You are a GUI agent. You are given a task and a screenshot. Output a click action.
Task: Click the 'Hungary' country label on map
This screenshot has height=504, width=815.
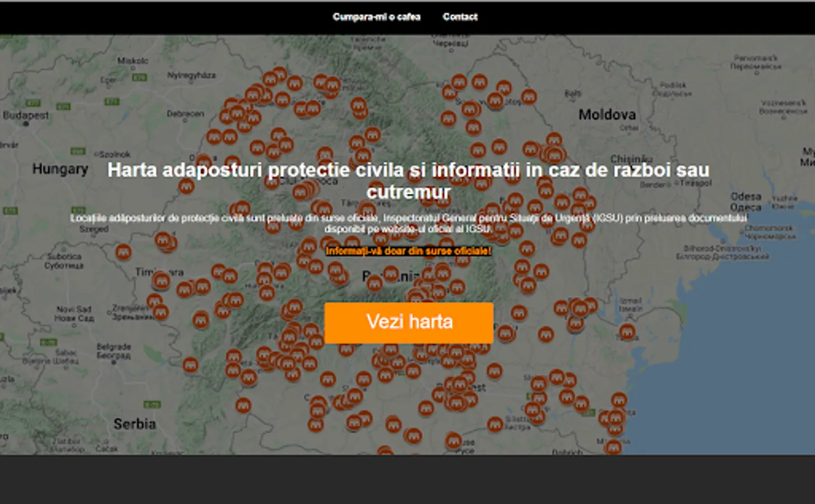click(60, 169)
